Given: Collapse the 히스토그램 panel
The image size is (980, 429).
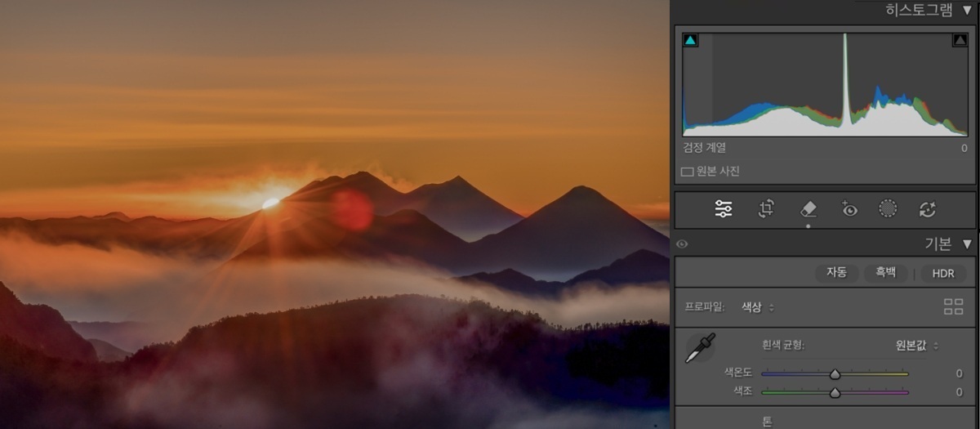Looking at the screenshot, I should 967,10.
